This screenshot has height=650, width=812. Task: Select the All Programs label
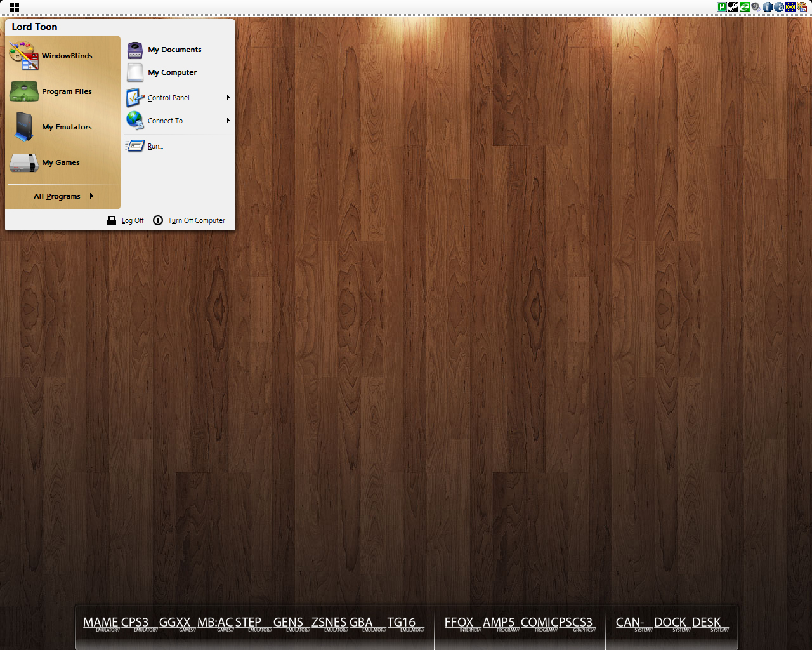pyautogui.click(x=57, y=196)
